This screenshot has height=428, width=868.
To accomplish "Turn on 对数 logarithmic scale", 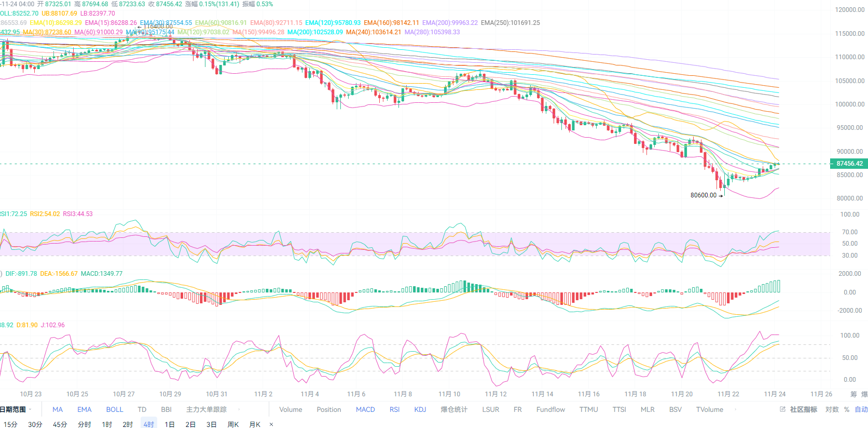I will [832, 409].
